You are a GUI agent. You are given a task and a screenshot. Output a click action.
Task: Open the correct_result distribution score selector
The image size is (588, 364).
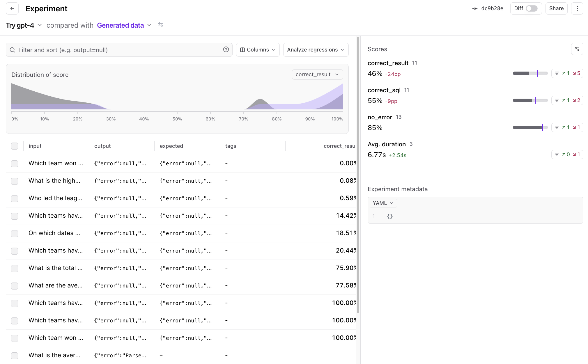[x=317, y=74]
